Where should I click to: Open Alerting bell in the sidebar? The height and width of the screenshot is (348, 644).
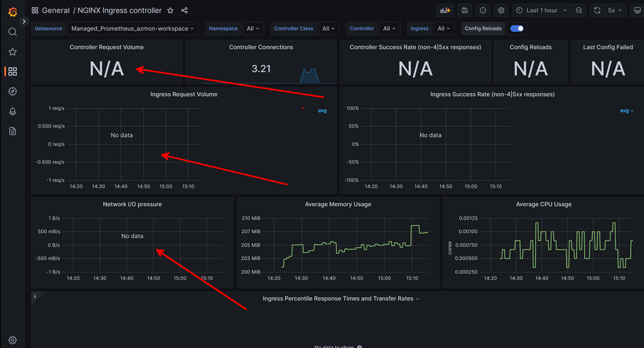tap(12, 111)
